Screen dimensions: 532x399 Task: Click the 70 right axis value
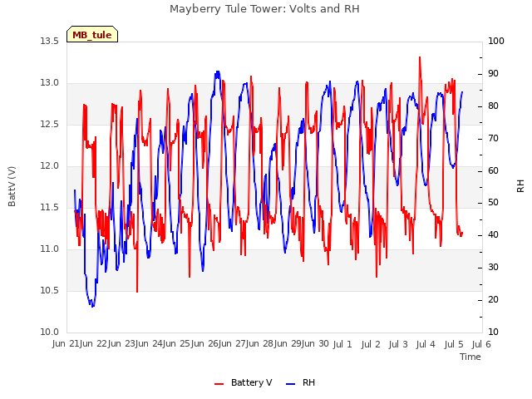click(493, 139)
